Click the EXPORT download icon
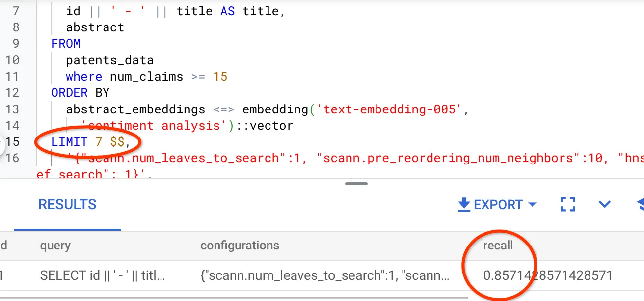The height and width of the screenshot is (301, 644). pos(464,205)
